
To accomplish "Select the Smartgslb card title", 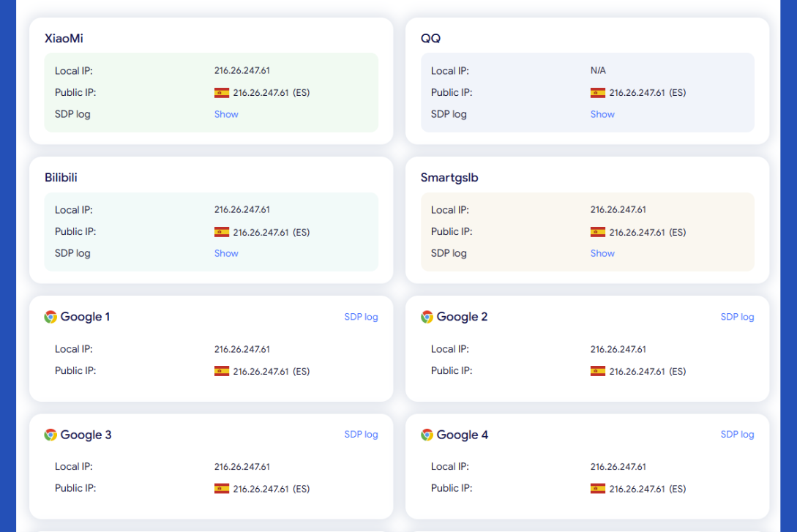I will coord(449,178).
